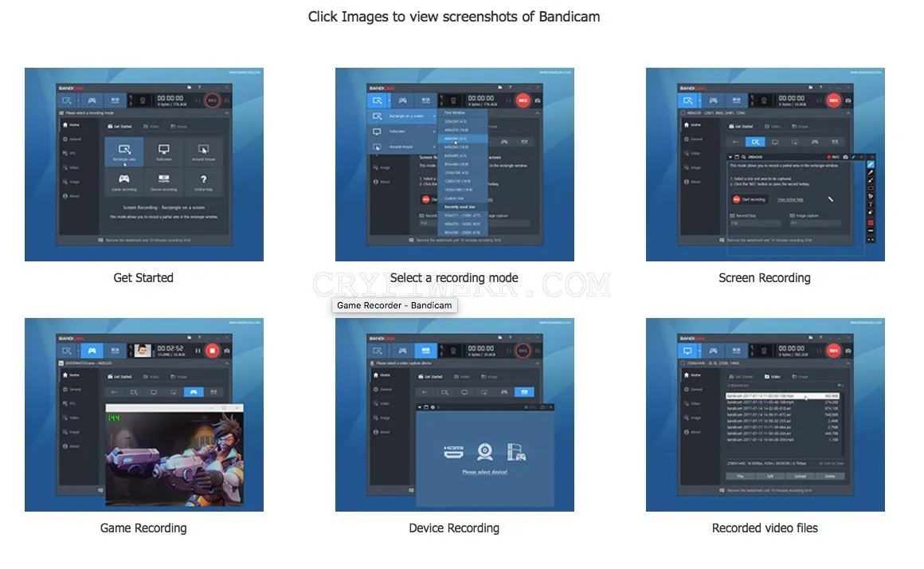This screenshot has width=924, height=569.
Task: Click webcam device icon in Device Recording screenshot
Action: [x=485, y=453]
